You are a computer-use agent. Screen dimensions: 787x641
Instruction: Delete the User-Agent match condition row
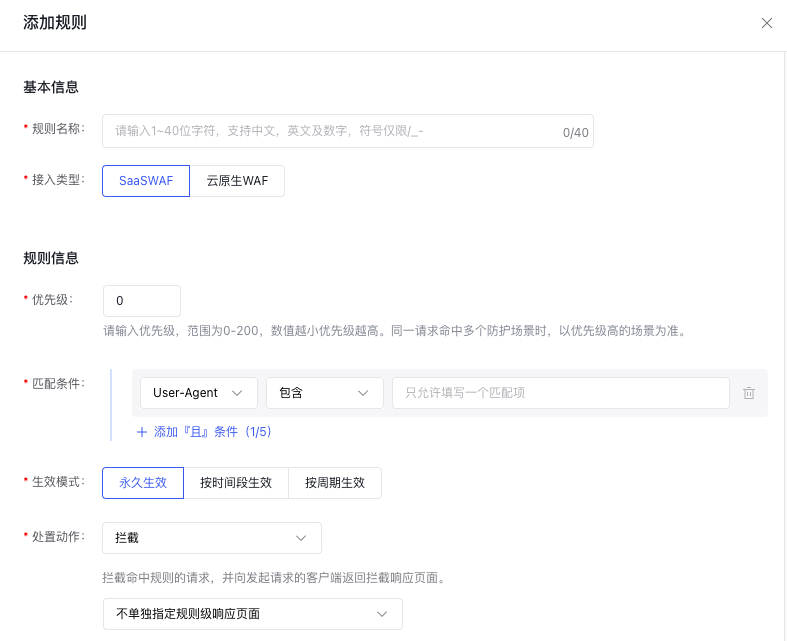748,393
